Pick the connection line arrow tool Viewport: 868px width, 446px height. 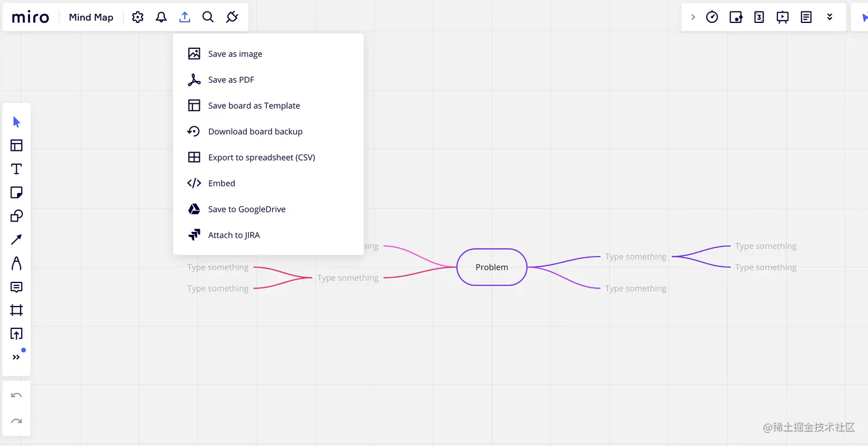17,239
